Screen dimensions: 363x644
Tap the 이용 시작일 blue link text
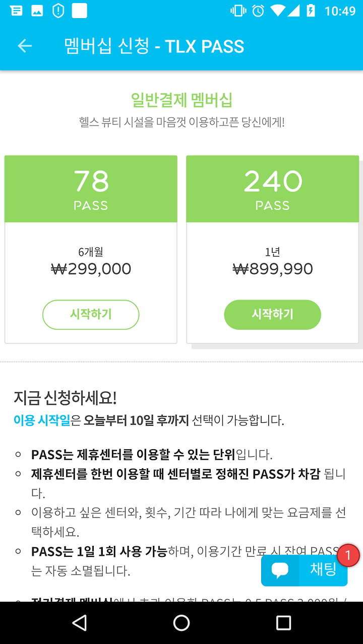point(42,420)
